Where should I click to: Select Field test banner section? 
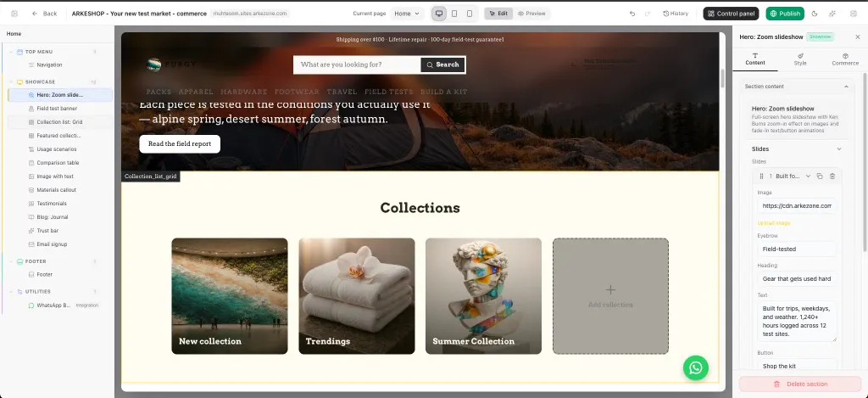click(x=60, y=109)
